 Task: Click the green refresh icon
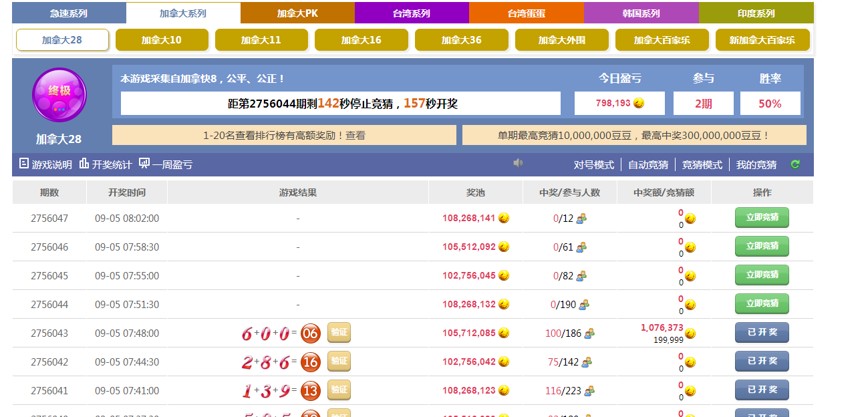[795, 164]
